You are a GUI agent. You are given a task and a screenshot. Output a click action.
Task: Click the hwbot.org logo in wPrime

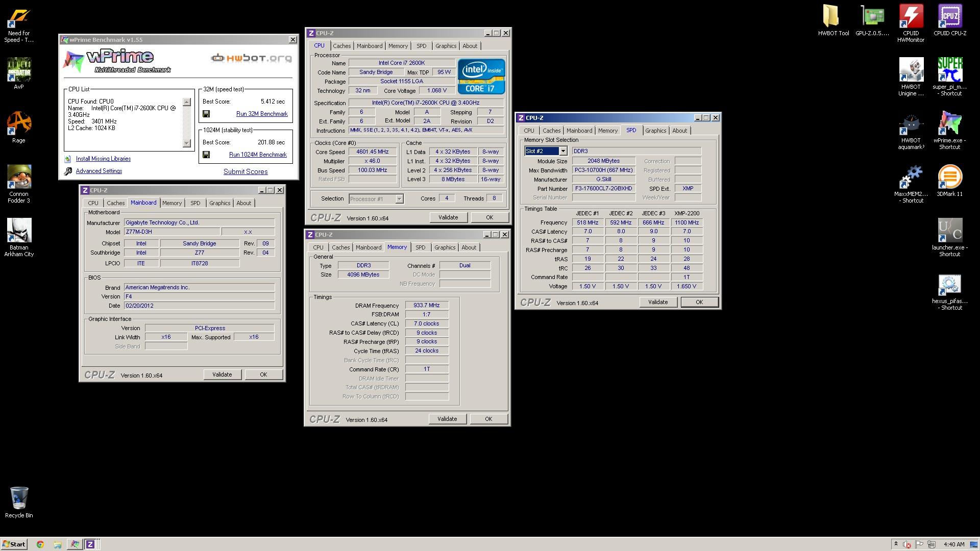[252, 58]
